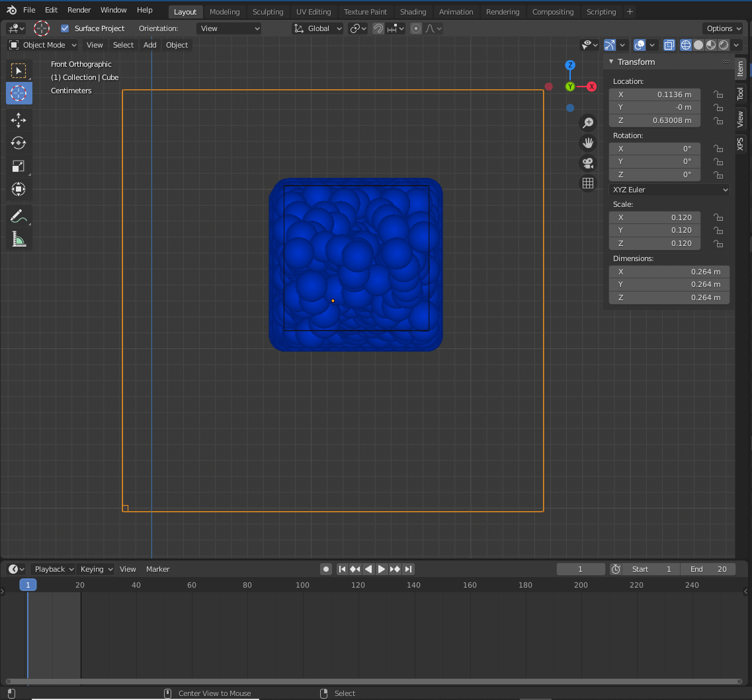
Task: Pick the Measure ruler tool
Action: [19, 239]
